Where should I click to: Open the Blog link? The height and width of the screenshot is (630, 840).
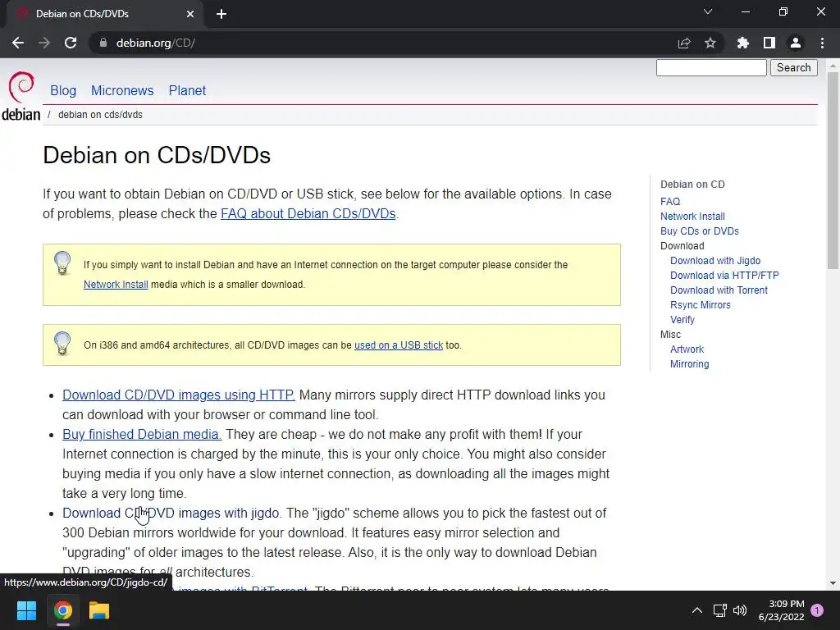(x=63, y=90)
